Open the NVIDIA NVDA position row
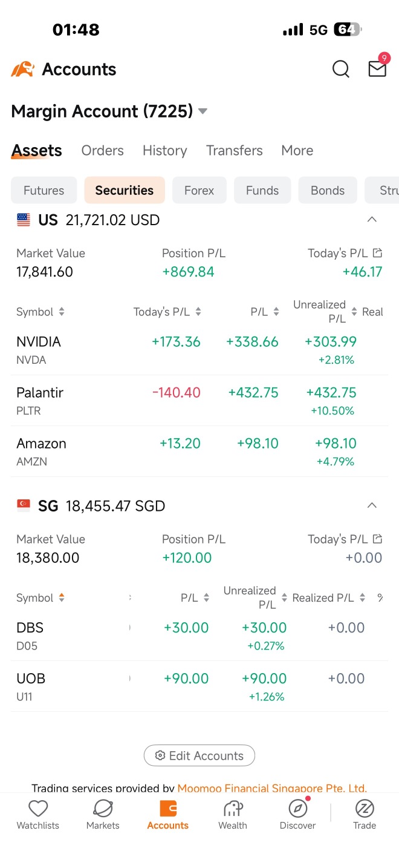399x868 pixels. click(199, 350)
